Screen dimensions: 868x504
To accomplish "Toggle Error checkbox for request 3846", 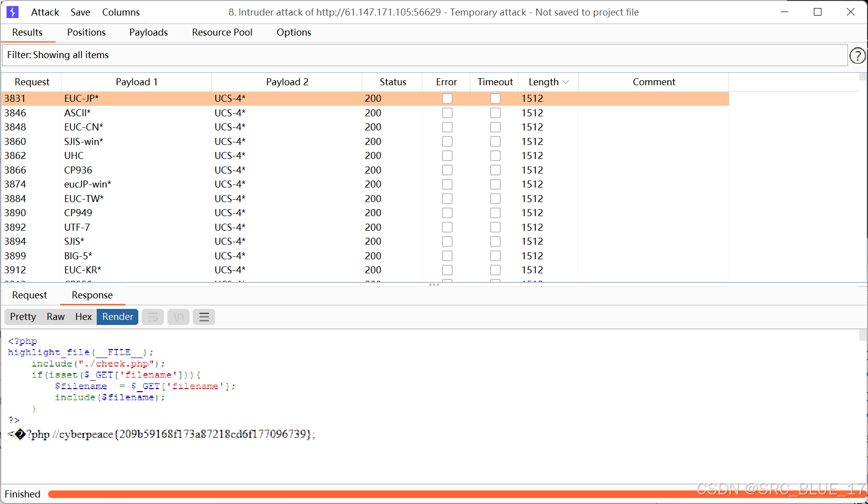I will pyautogui.click(x=447, y=113).
